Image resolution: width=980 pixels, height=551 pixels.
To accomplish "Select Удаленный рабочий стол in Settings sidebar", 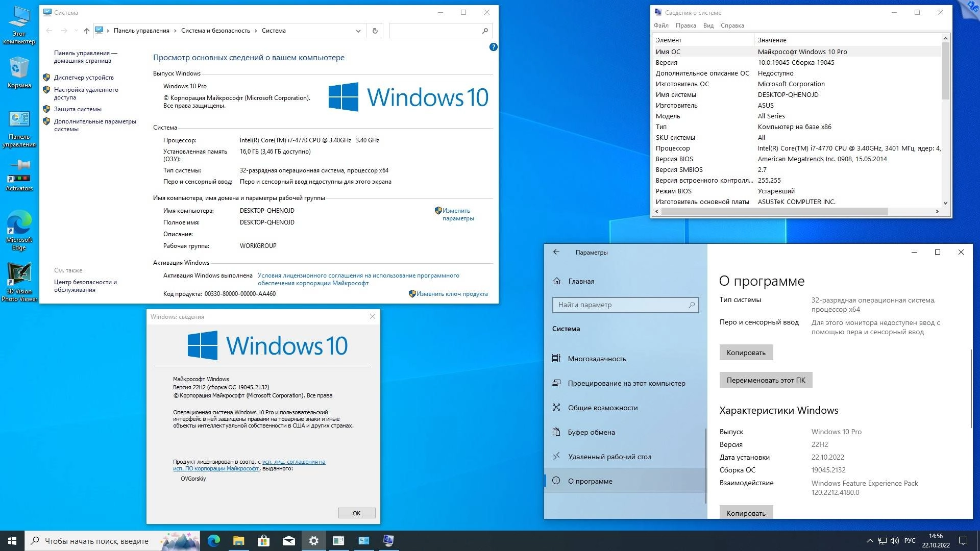I will pos(609,457).
